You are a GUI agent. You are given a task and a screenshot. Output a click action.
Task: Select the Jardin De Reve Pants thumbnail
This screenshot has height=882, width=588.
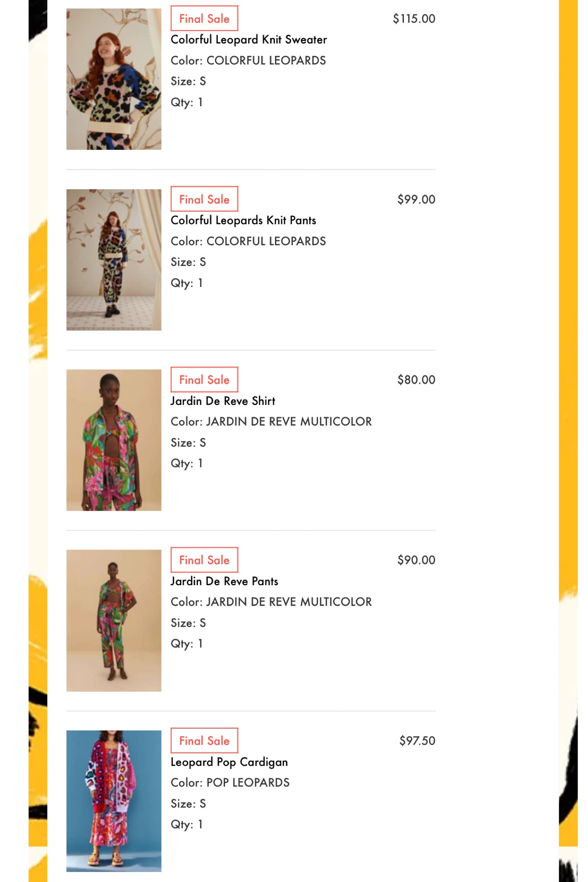click(x=113, y=621)
